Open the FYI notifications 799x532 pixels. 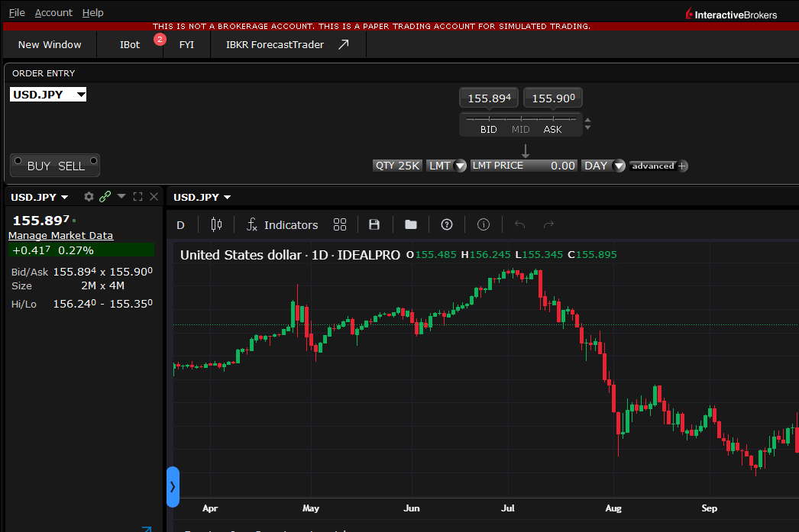pyautogui.click(x=186, y=45)
